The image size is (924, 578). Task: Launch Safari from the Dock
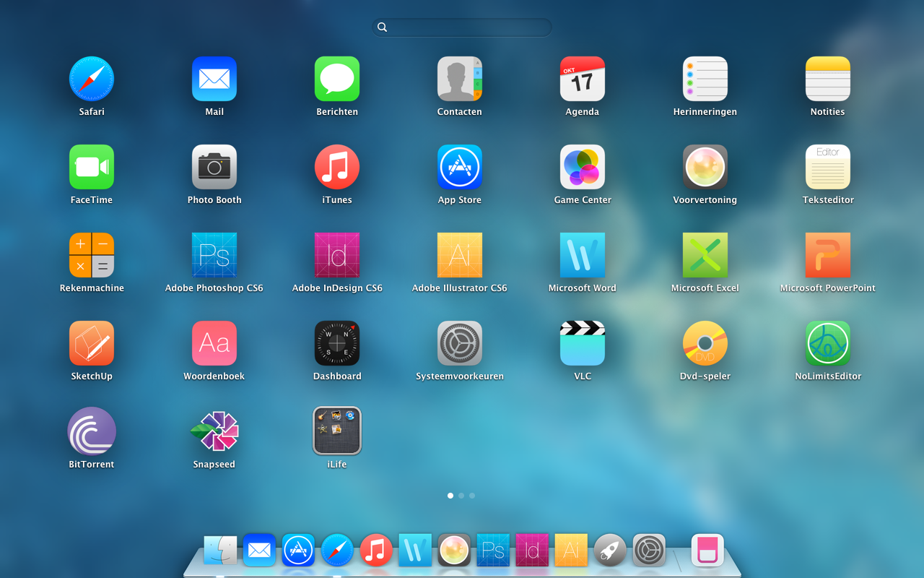tap(337, 550)
